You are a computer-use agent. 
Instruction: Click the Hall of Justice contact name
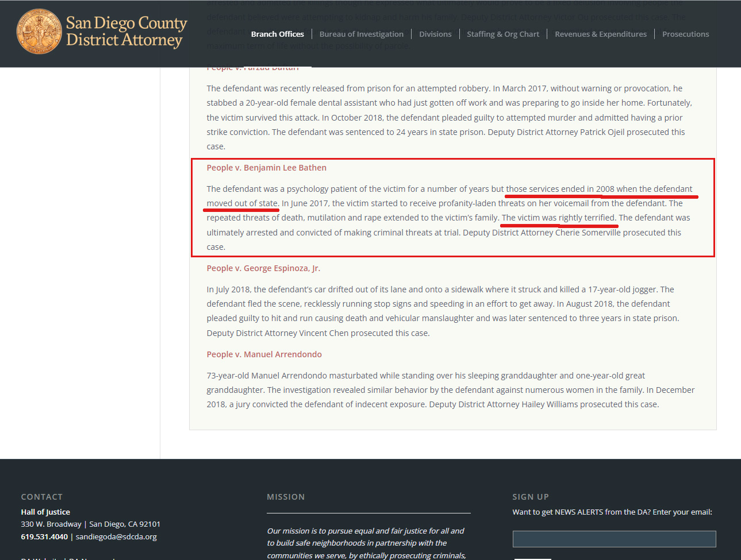click(x=45, y=512)
